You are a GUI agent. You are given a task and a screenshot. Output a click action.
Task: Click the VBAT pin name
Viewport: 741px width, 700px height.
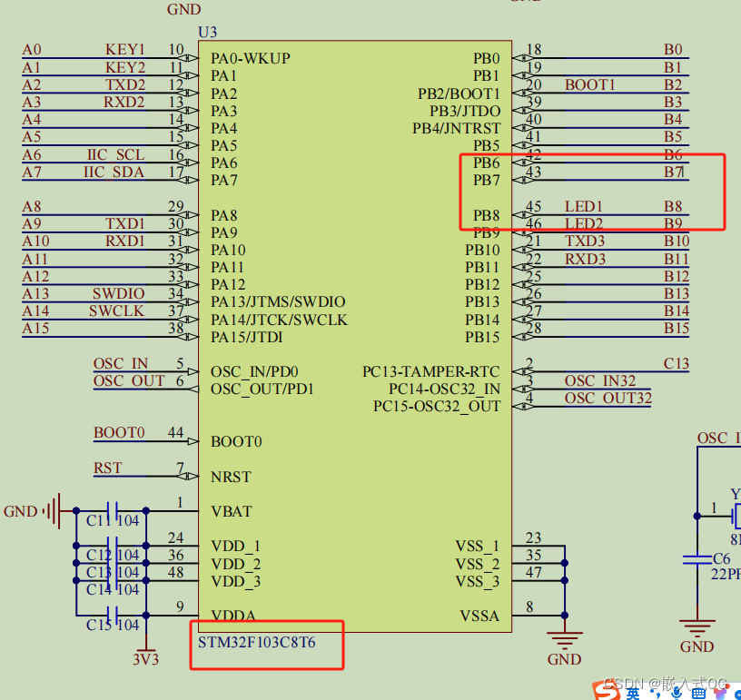point(231,511)
